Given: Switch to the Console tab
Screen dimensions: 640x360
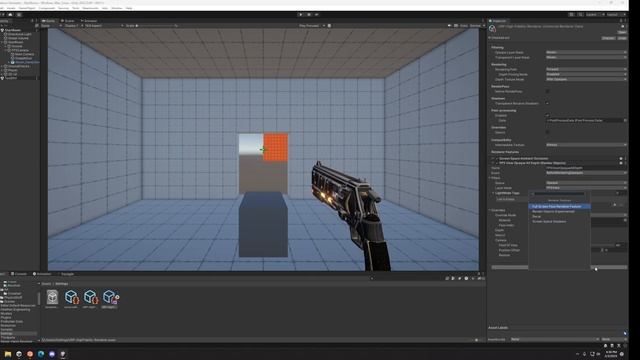Looking at the screenshot, I should (x=19, y=274).
